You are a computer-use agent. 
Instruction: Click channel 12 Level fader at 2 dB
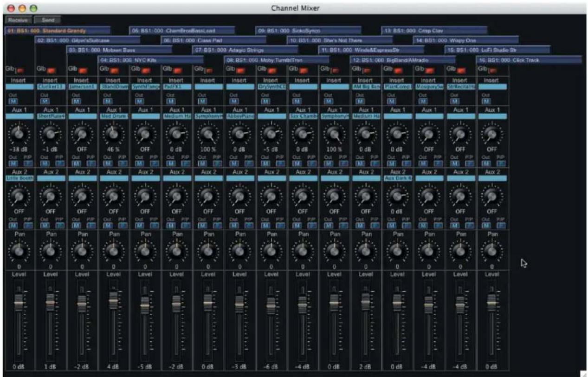click(x=366, y=302)
